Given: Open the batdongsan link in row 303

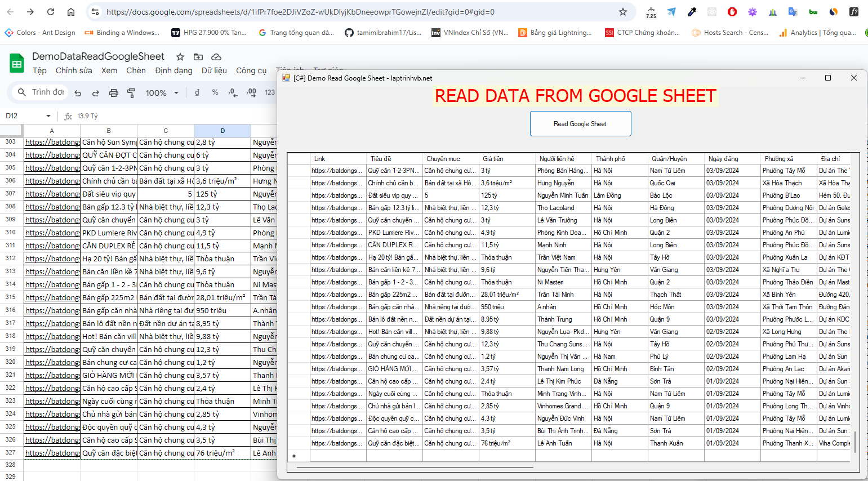Looking at the screenshot, I should [52, 142].
